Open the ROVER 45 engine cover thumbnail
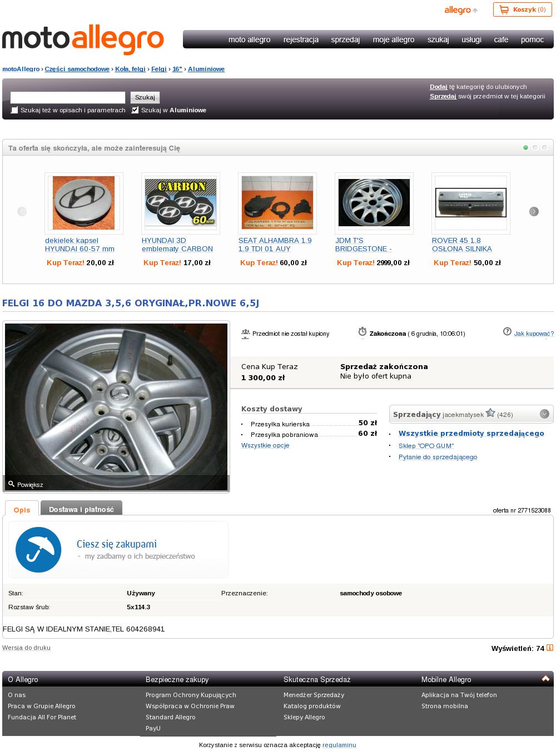The width and height of the screenshot is (556, 756). coord(471,203)
